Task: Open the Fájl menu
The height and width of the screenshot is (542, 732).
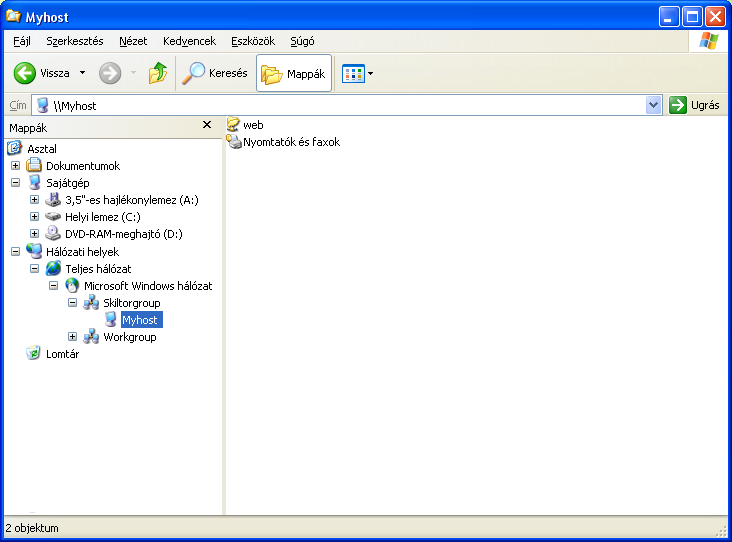Action: 21,41
